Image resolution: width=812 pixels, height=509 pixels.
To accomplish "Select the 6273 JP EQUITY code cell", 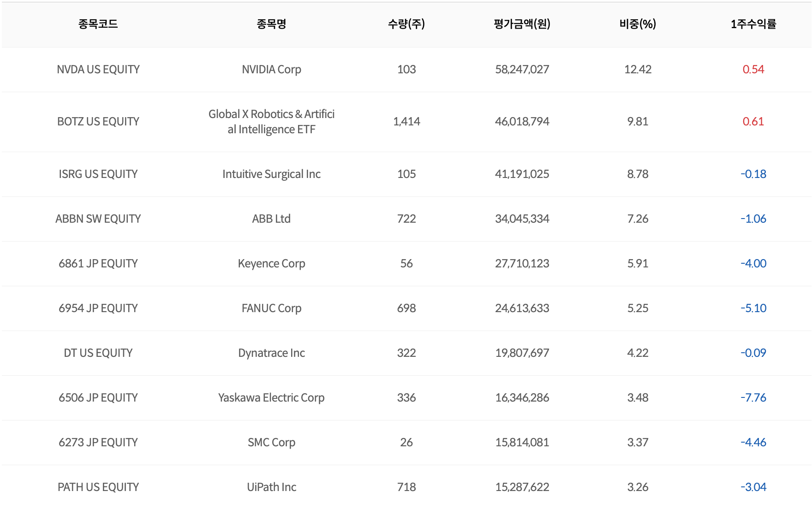I will point(98,442).
